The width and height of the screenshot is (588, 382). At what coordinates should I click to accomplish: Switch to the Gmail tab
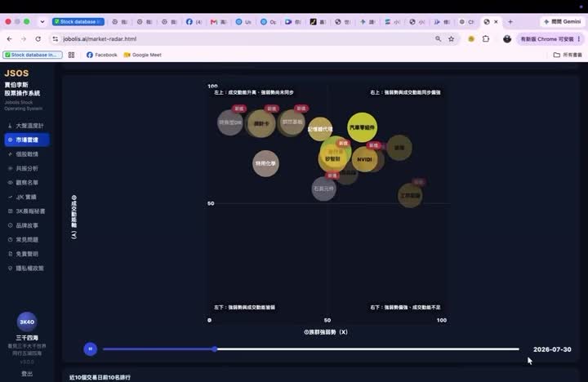point(219,22)
